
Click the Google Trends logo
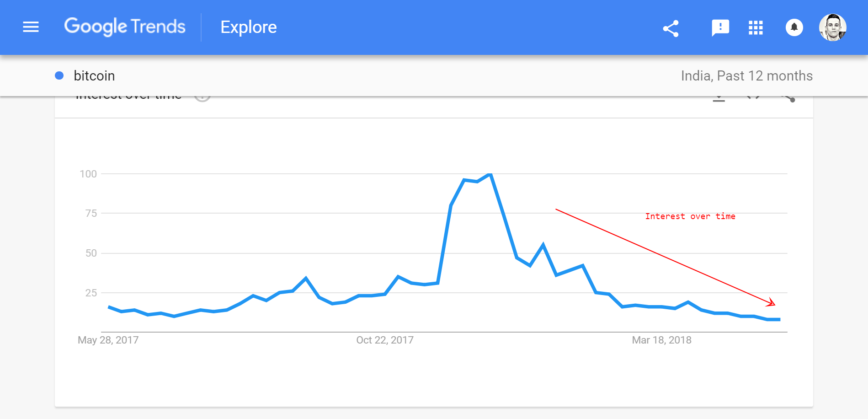125,27
